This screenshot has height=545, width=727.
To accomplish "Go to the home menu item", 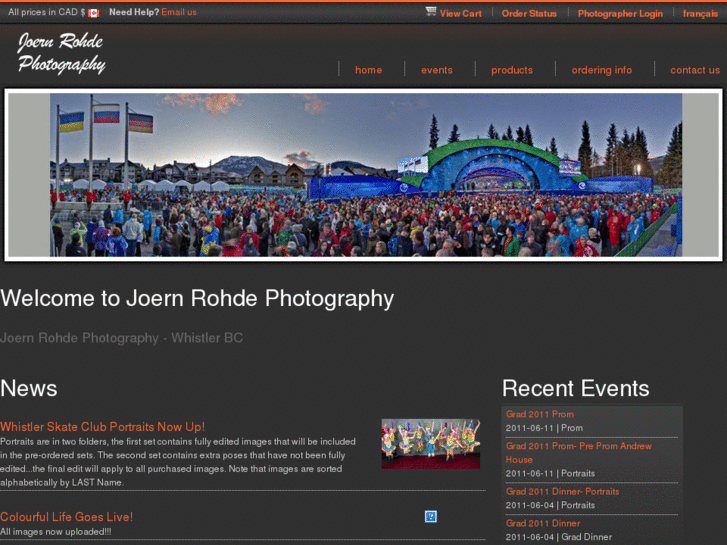I will (369, 70).
